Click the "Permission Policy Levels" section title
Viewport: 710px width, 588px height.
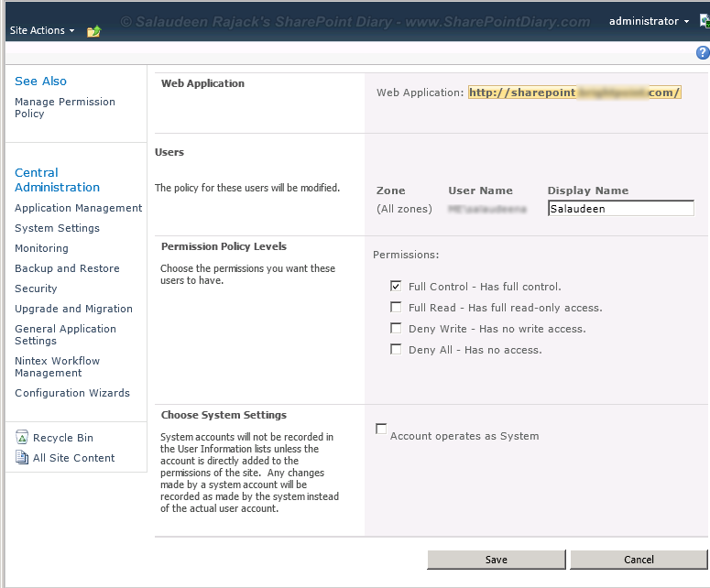[x=224, y=246]
